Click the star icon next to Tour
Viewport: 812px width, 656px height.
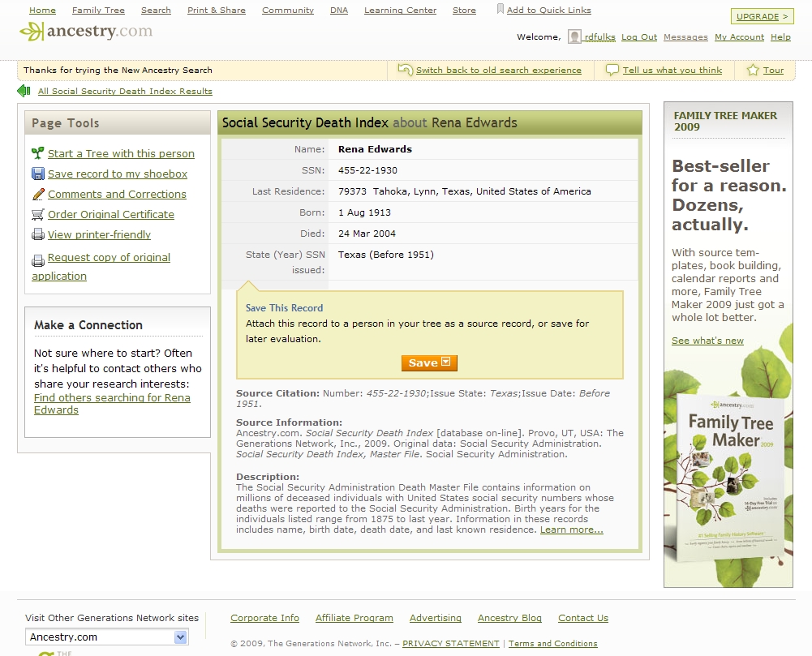753,71
